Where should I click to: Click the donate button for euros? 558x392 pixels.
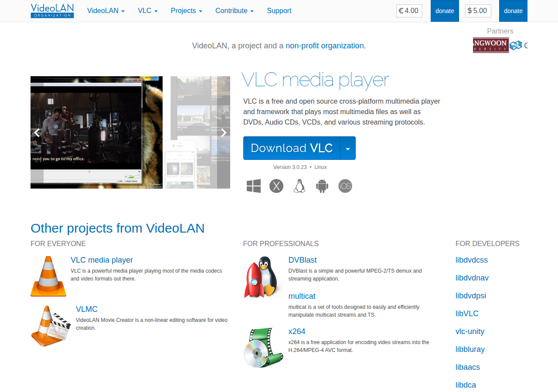pos(445,11)
